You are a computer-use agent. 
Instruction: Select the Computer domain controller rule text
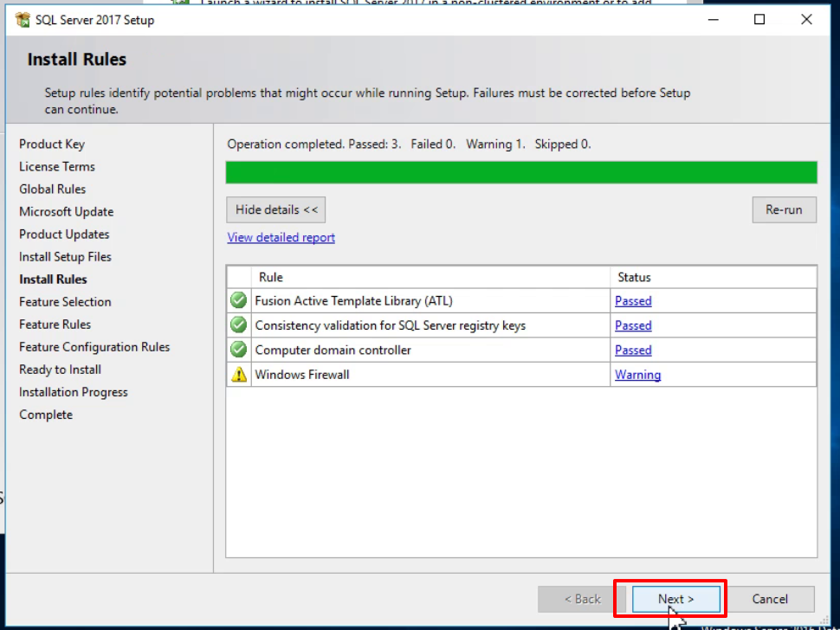coord(333,350)
